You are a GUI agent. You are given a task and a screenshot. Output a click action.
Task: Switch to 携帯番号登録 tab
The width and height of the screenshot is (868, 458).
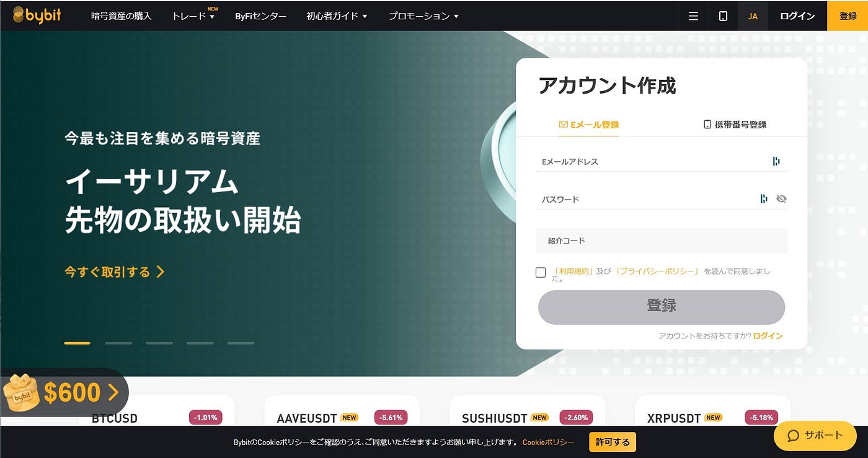click(735, 125)
